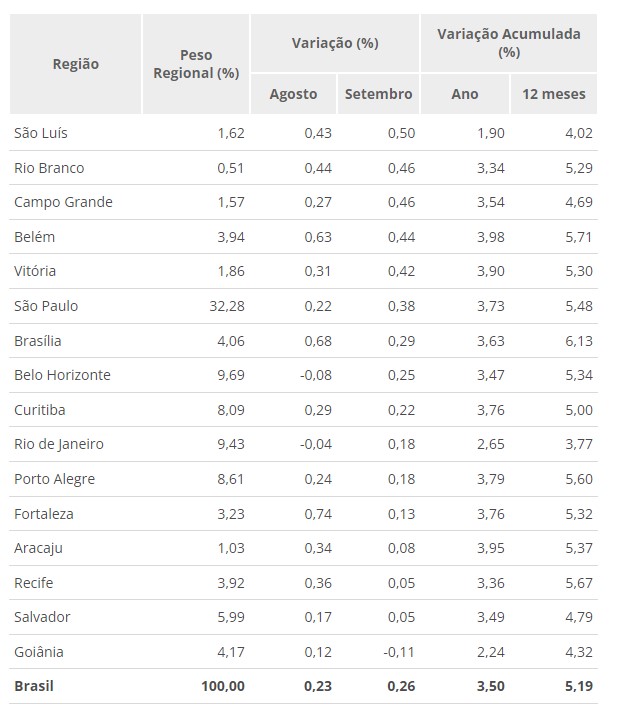Image resolution: width=631 pixels, height=713 pixels.
Task: Select São Paulo's regional weight 32,28
Action: (x=224, y=306)
